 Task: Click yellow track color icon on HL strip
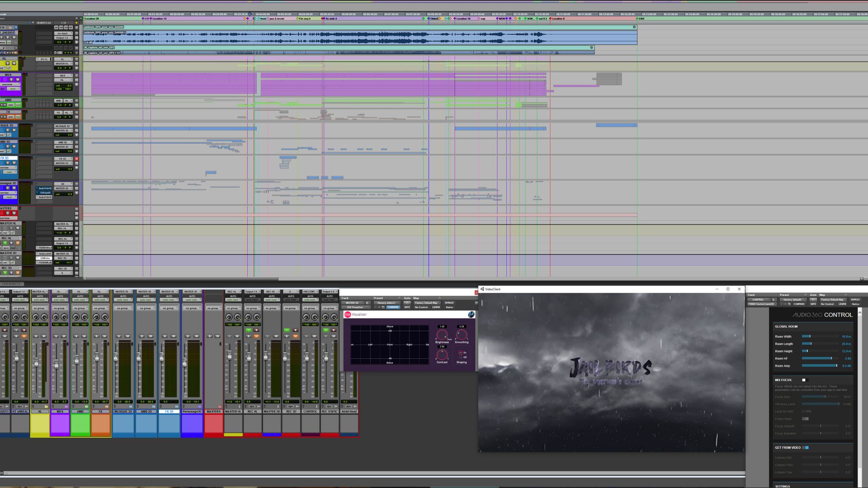[46, 407]
